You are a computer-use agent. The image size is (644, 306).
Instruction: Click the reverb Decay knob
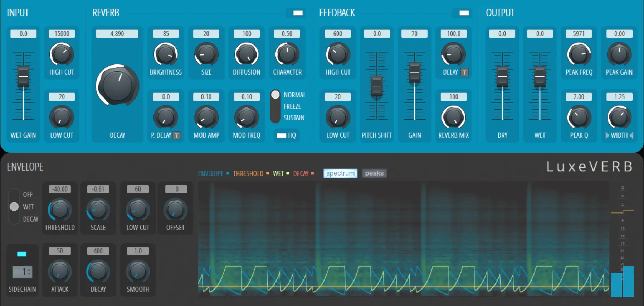117,86
